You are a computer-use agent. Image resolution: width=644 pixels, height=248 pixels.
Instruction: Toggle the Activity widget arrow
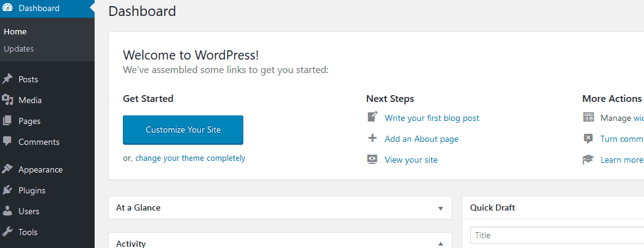[441, 244]
